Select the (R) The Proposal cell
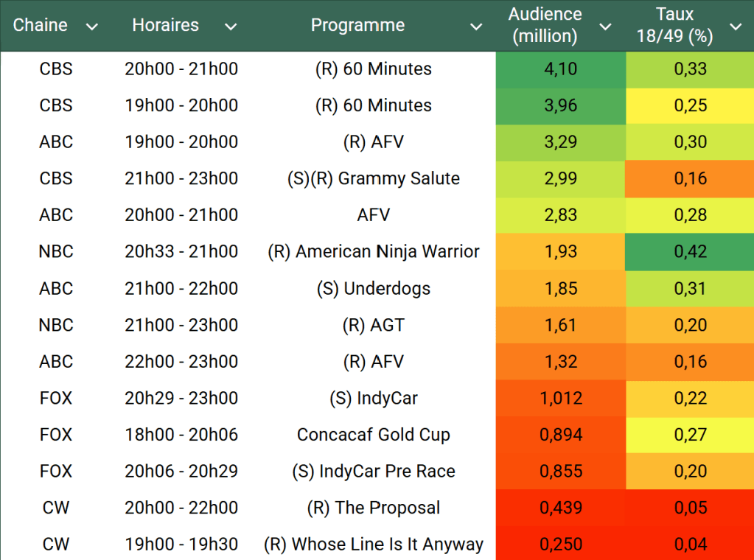 pyautogui.click(x=373, y=508)
